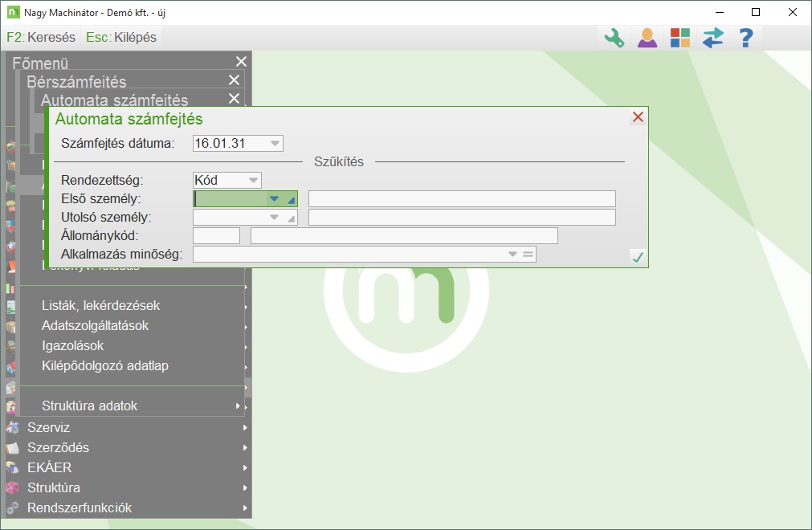Click Állománykód description field
Screen dimensions: 812x530
point(405,235)
